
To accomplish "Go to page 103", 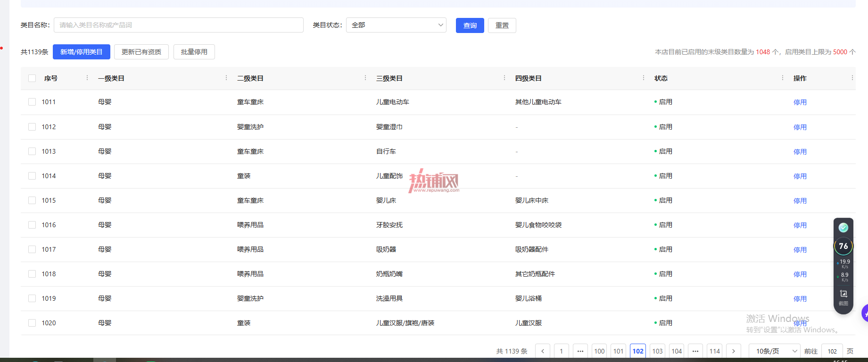I will [657, 351].
